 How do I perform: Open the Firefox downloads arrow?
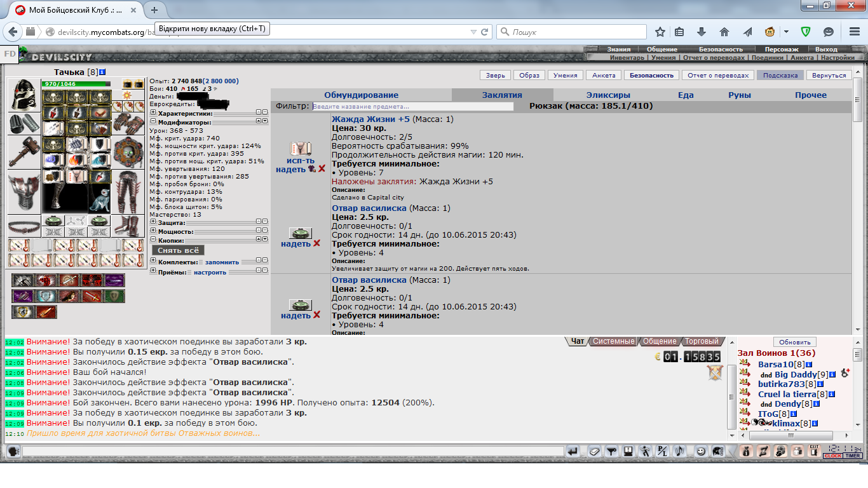tap(702, 32)
